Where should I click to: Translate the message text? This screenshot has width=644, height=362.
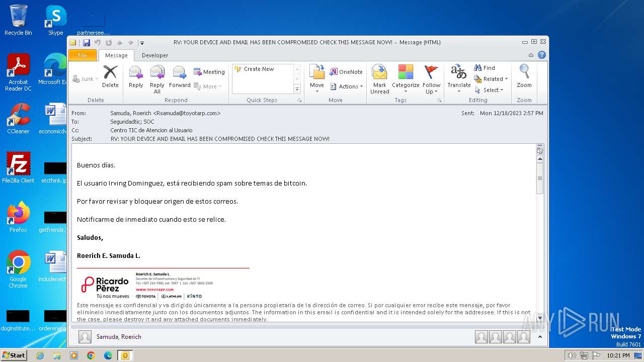(x=459, y=79)
